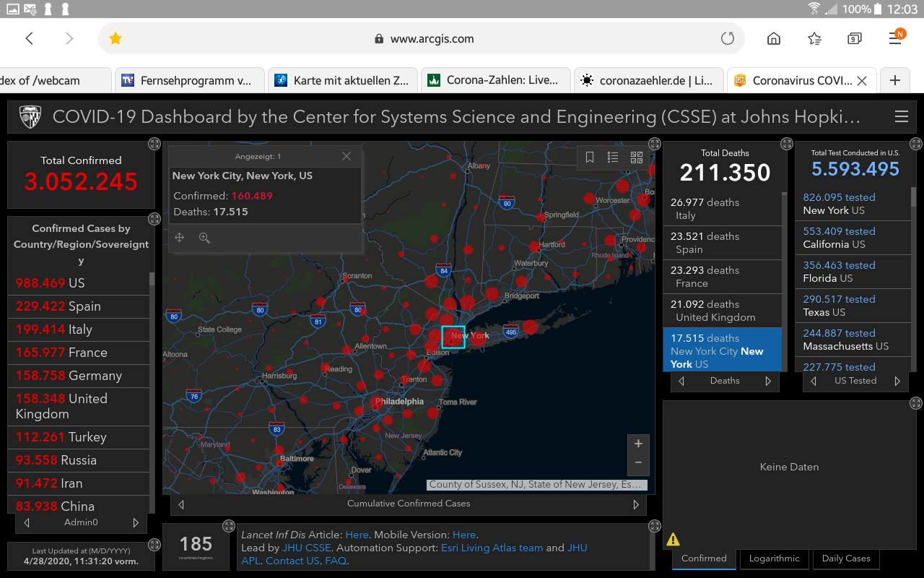Expand the Total Deaths panel

(787, 144)
